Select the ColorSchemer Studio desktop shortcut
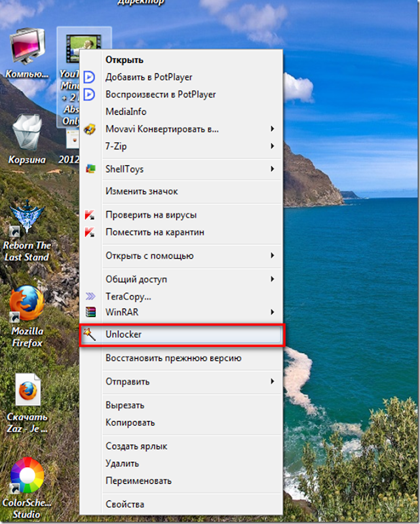The height and width of the screenshot is (524, 420). tap(27, 476)
